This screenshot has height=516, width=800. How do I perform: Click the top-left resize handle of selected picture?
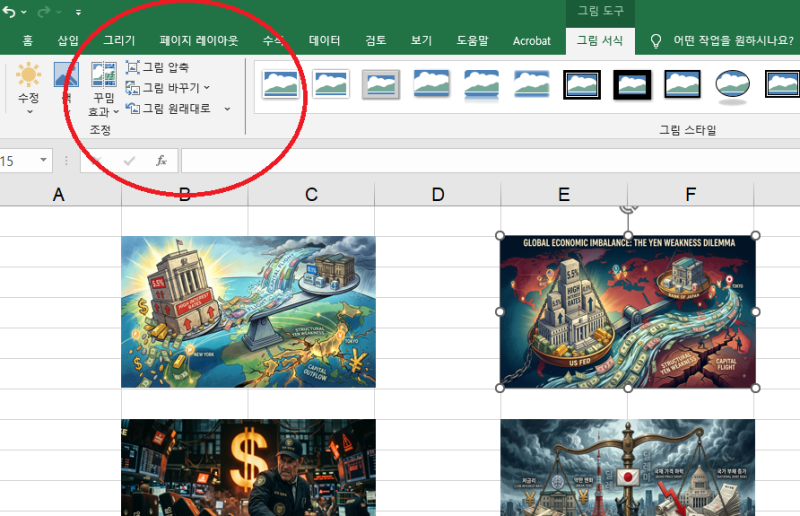[500, 235]
